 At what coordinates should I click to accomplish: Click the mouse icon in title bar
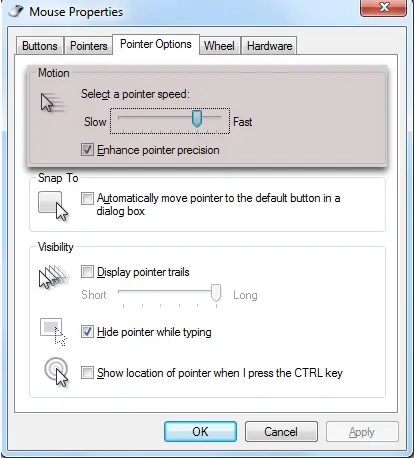click(x=16, y=11)
